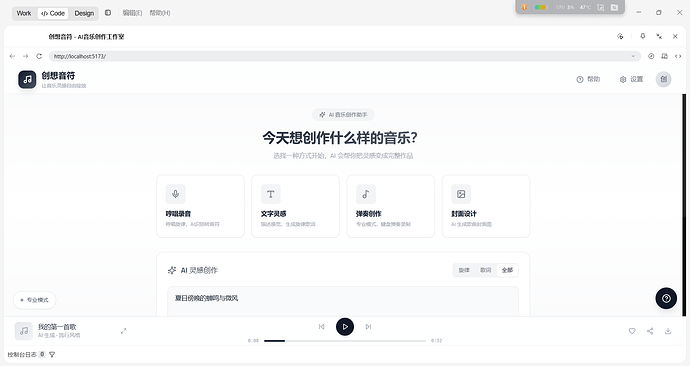Screen dimensions: 690x366
Task: Skip to the previous track
Action: click(322, 326)
